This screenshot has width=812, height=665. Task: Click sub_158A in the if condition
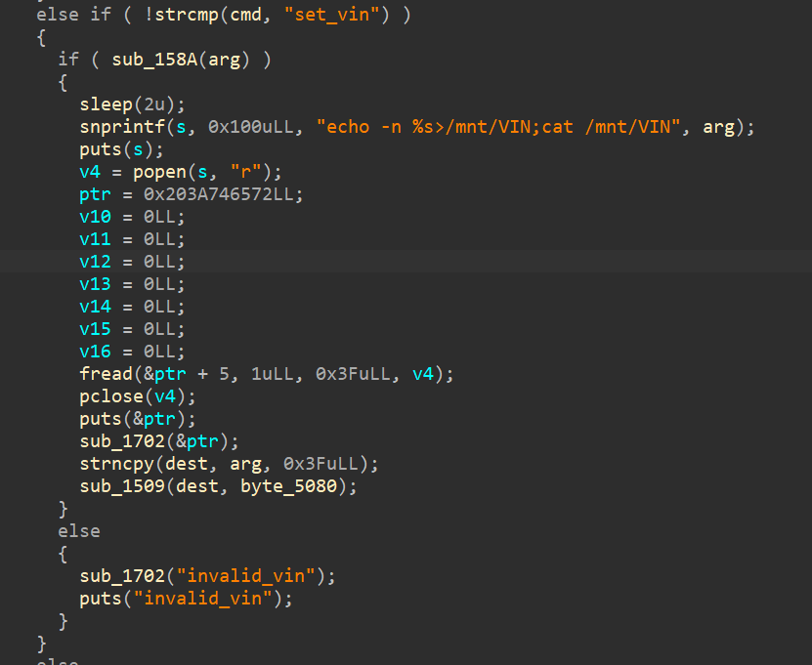(x=154, y=60)
